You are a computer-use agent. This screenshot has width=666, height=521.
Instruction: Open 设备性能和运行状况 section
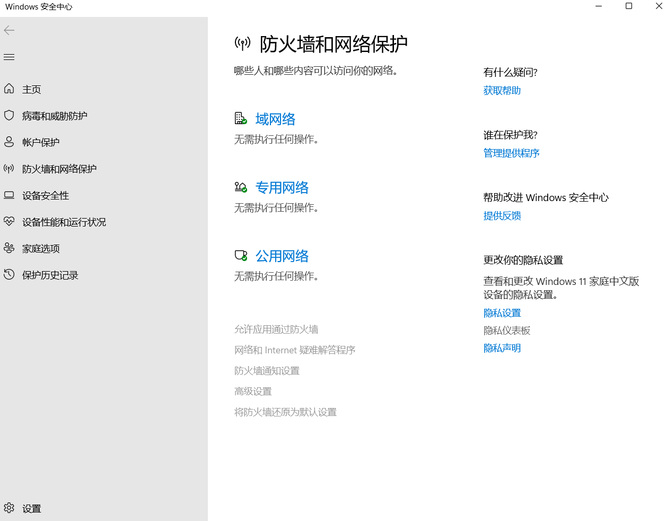[64, 222]
